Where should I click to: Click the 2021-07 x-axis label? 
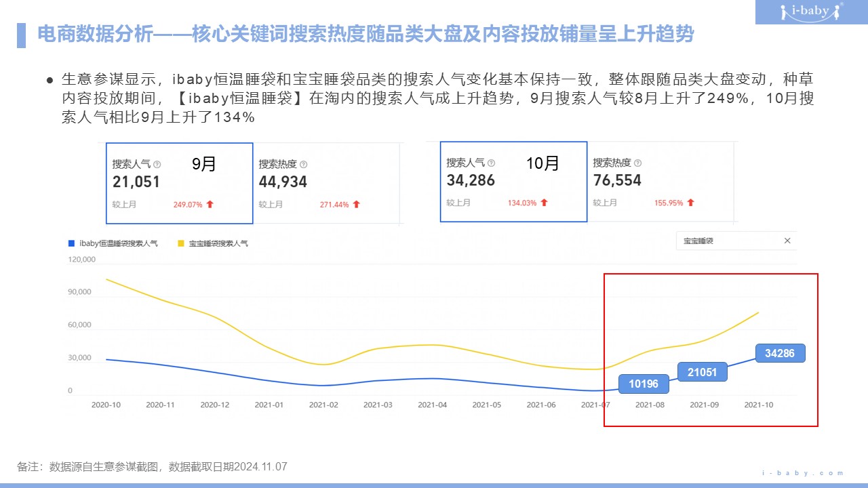(x=595, y=405)
